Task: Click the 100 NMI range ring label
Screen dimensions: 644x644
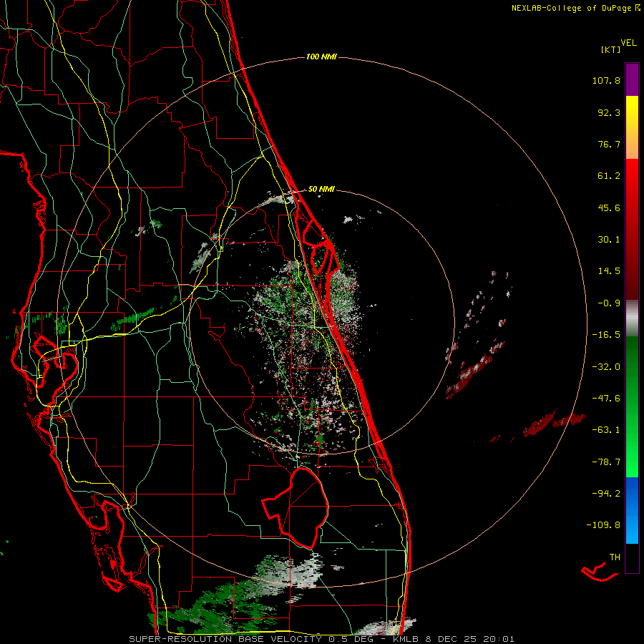Action: coord(321,57)
